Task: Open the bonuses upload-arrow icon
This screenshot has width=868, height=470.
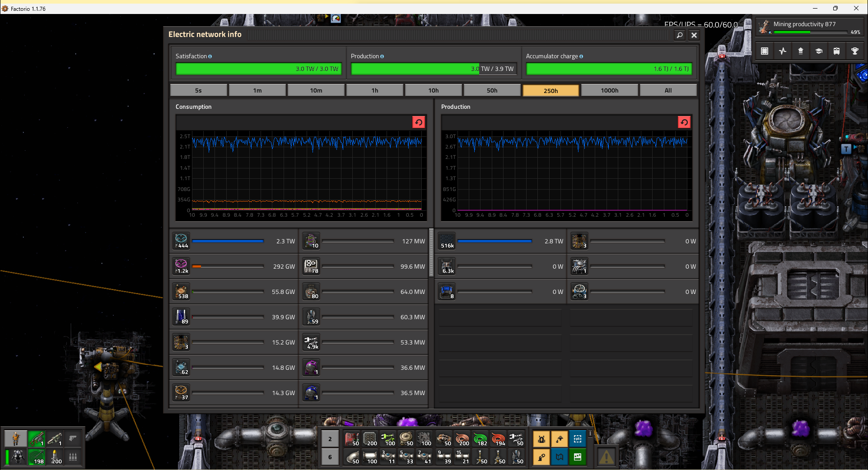Action: pos(801,51)
